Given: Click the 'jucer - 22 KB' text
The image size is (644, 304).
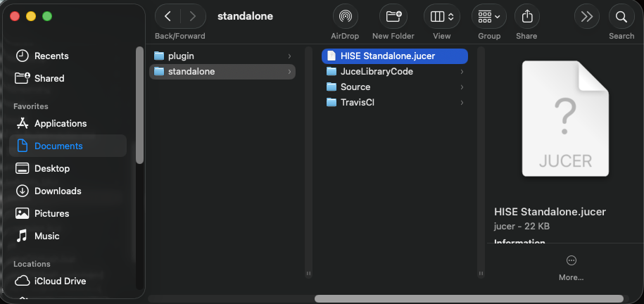Looking at the screenshot, I should tap(522, 227).
